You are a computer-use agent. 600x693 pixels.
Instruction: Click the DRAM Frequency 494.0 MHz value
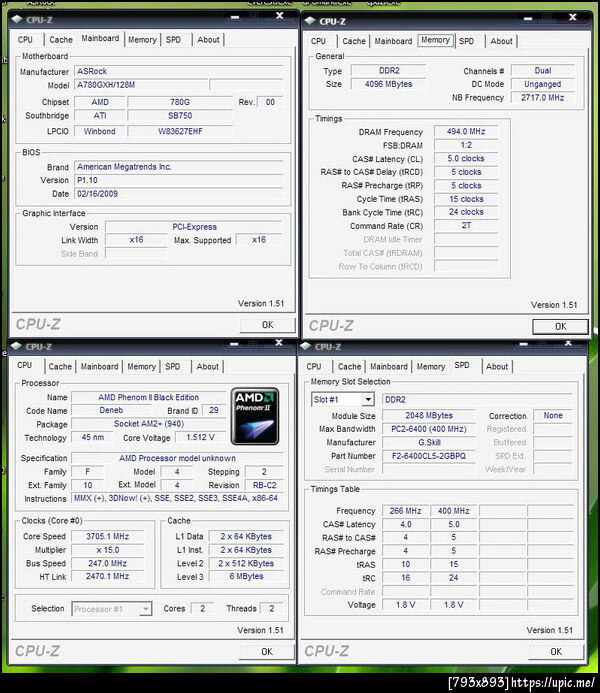point(466,132)
